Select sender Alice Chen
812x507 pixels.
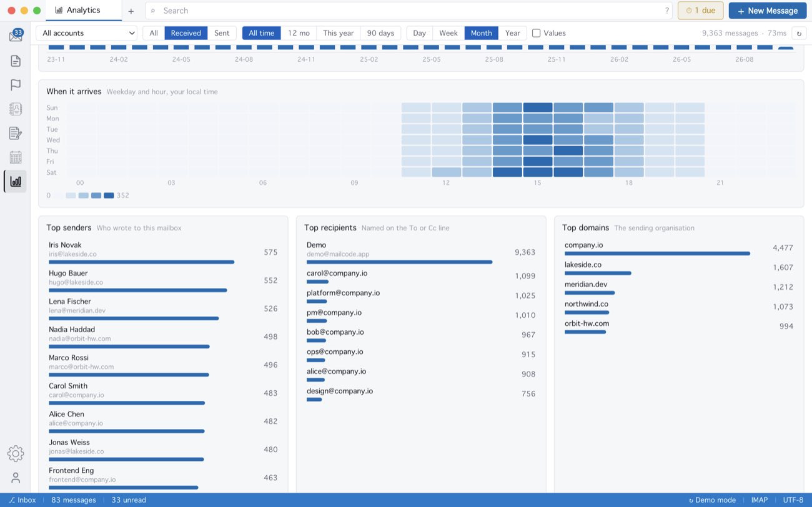pyautogui.click(x=163, y=421)
